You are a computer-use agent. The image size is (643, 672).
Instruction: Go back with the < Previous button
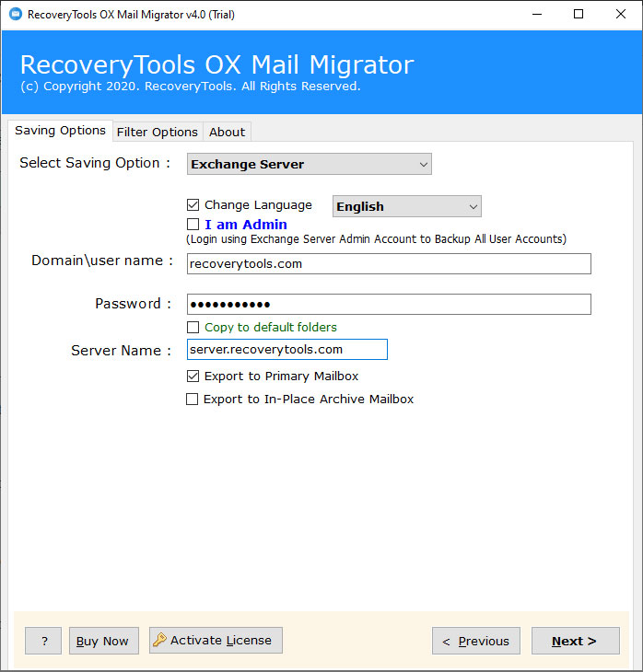click(x=475, y=641)
